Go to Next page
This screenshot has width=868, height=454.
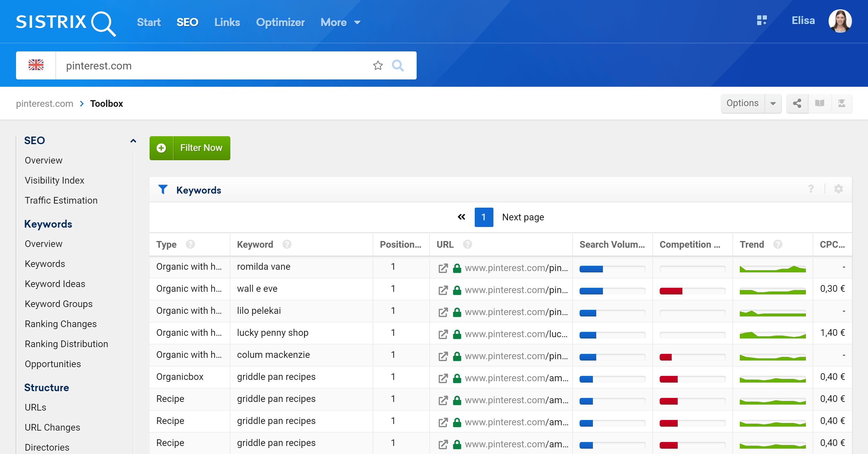pyautogui.click(x=523, y=217)
